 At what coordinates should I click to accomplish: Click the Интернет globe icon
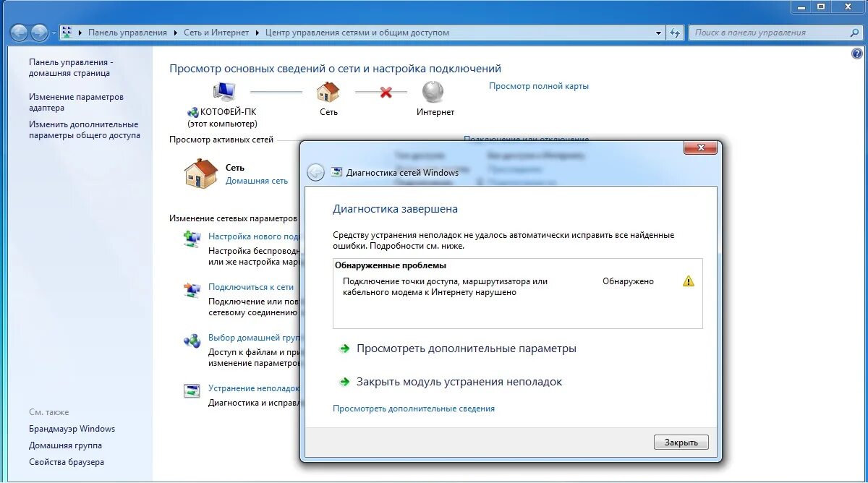coord(433,92)
